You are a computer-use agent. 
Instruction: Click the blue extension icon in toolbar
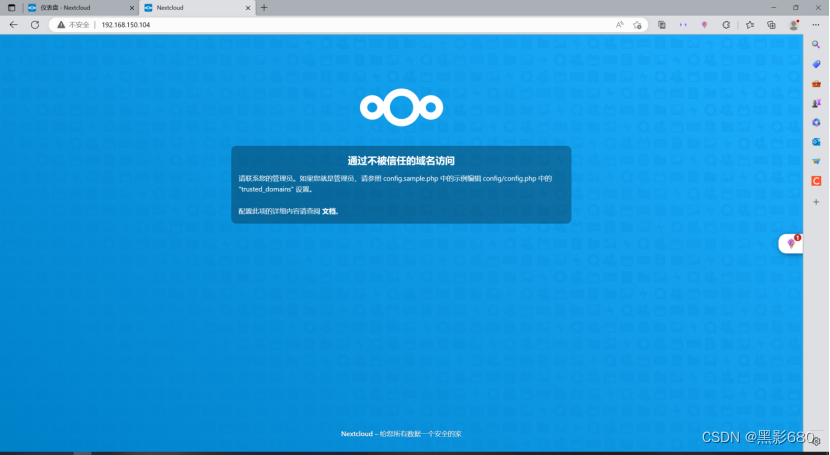tap(683, 25)
